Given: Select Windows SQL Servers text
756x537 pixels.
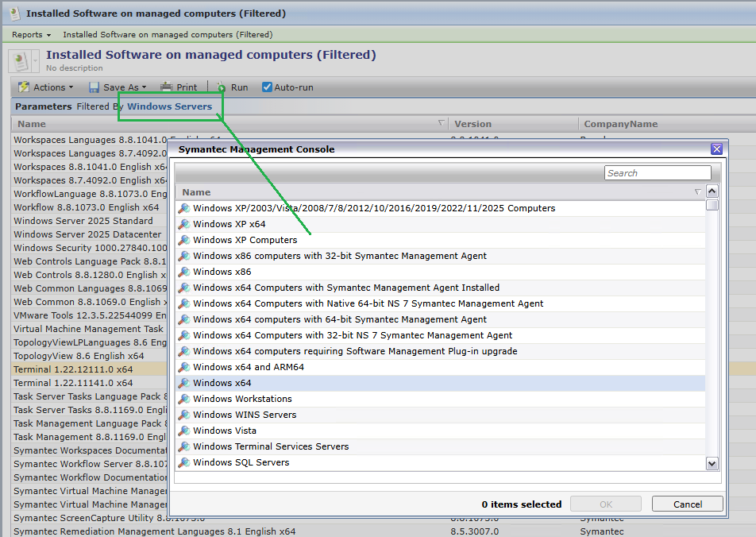Looking at the screenshot, I should click(241, 462).
